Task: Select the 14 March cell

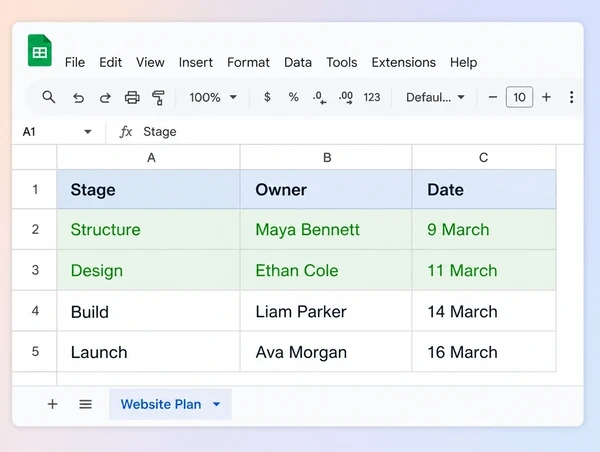Action: point(484,311)
